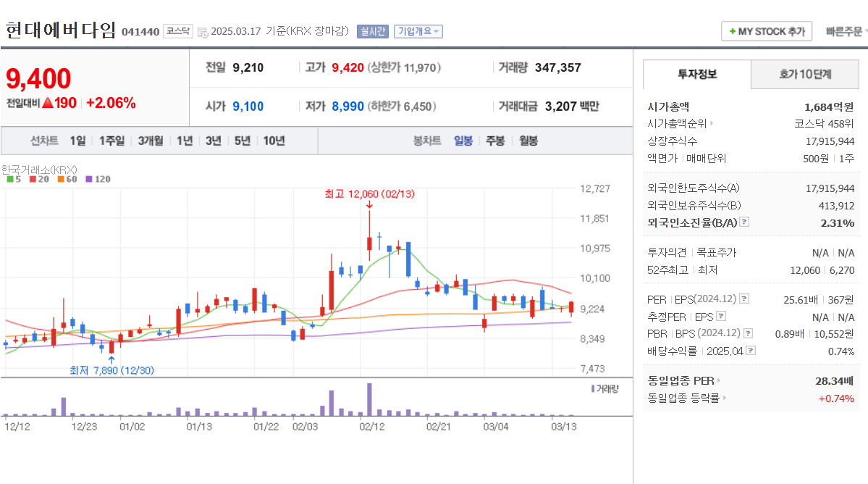The image size is (868, 484).
Task: Select the 3개월 line chart period
Action: 151,141
